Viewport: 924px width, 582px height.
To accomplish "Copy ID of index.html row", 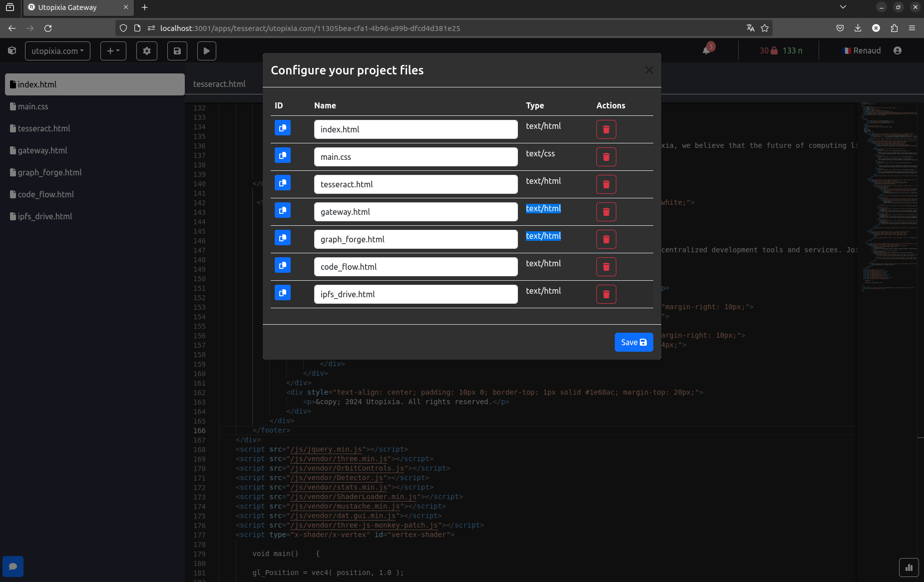I will 283,128.
